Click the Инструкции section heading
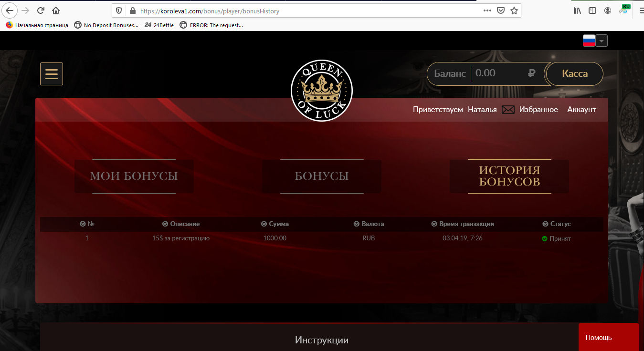The image size is (644, 351). (x=322, y=340)
